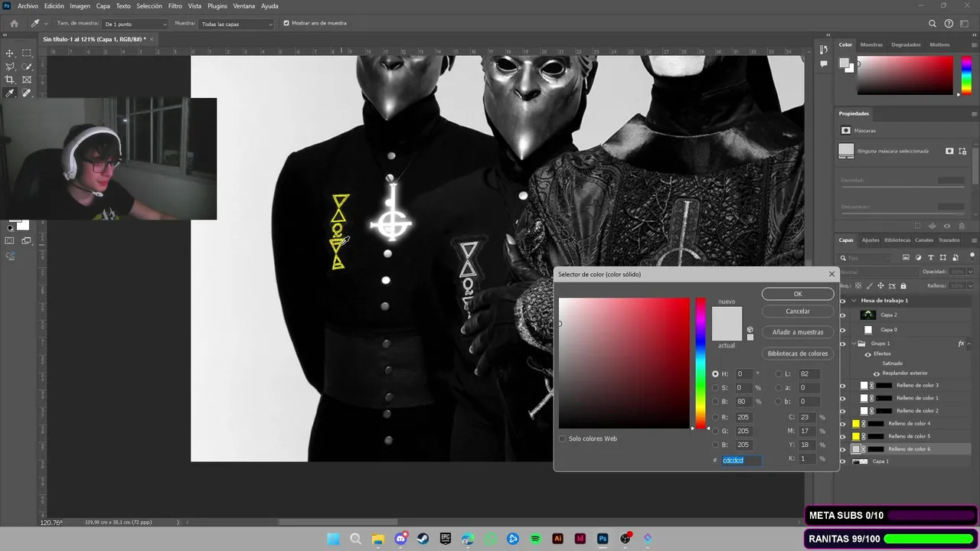Filter layers by pixel layer icon

906,258
